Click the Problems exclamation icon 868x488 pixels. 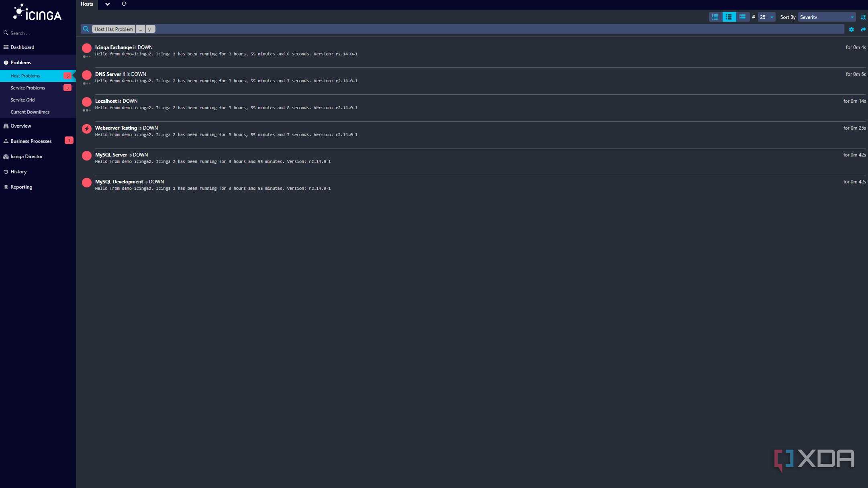coord(6,63)
